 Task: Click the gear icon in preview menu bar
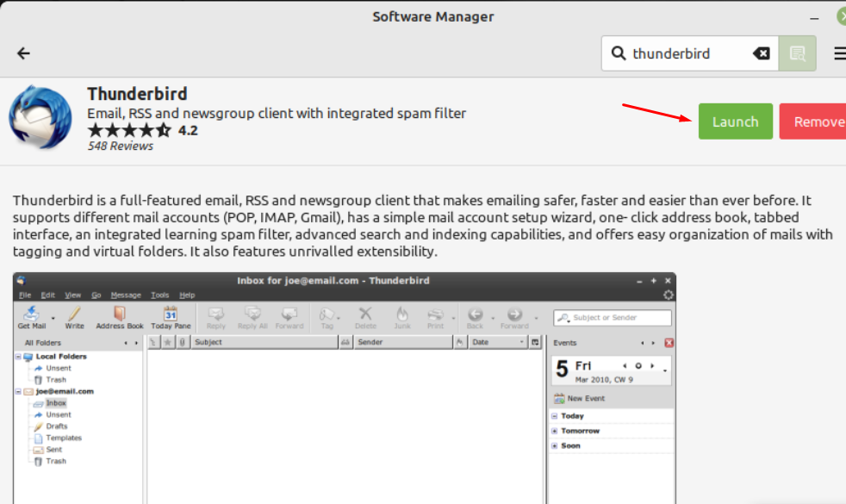[x=668, y=295]
